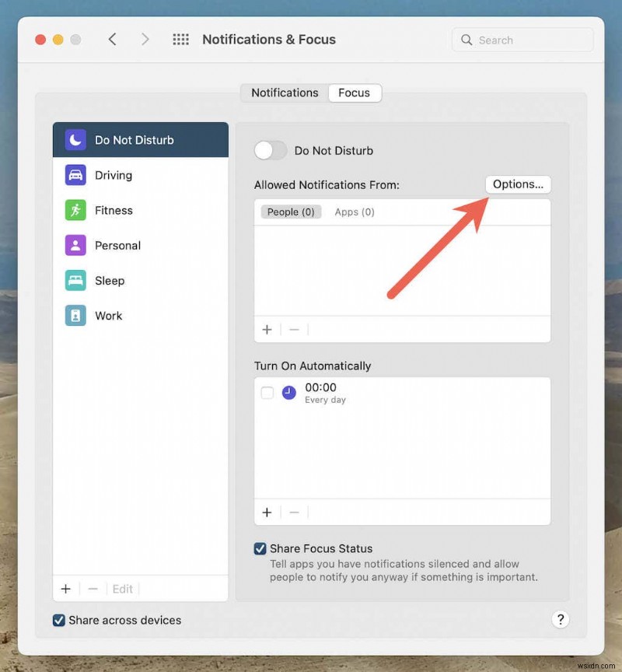
Task: Open the Work focus settings
Action: 107,315
